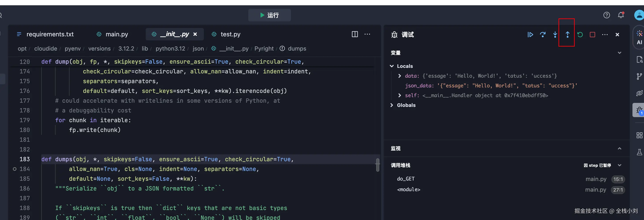The image size is (644, 220).
Task: Open the preview eye sidebar icon
Action: coord(639,93)
